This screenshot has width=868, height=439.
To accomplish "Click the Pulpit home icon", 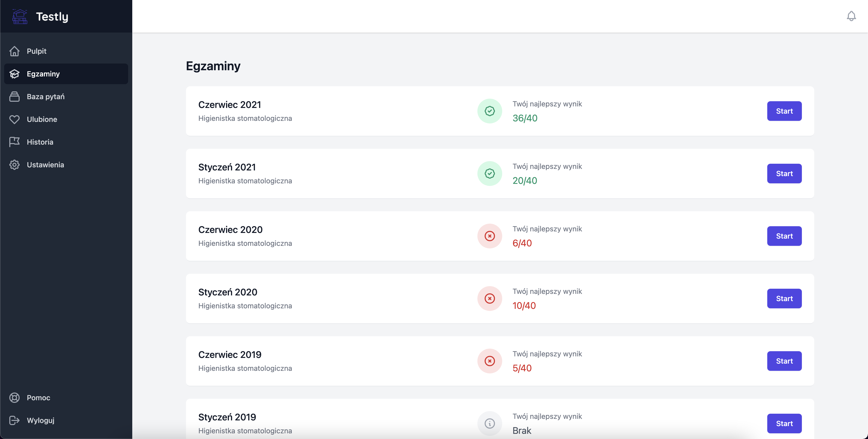I will 14,51.
